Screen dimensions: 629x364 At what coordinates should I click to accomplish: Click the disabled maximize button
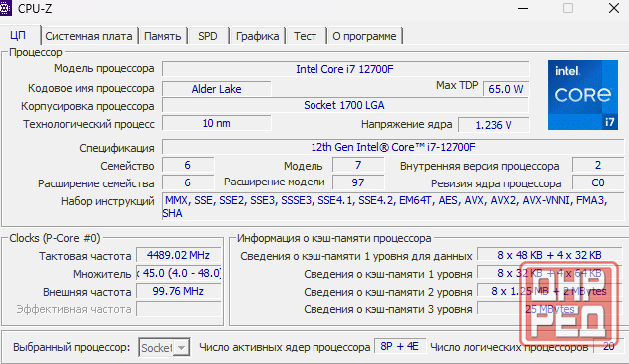point(568,8)
